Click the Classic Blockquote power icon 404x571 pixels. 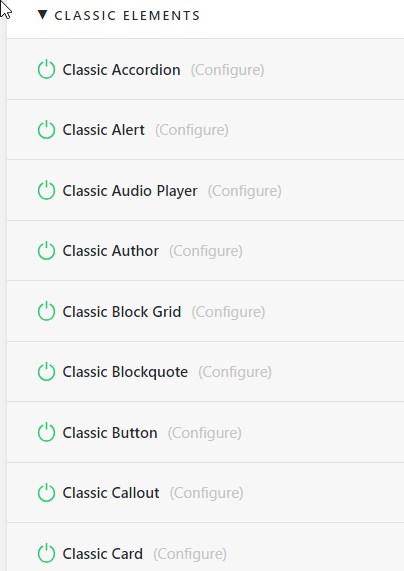46,371
